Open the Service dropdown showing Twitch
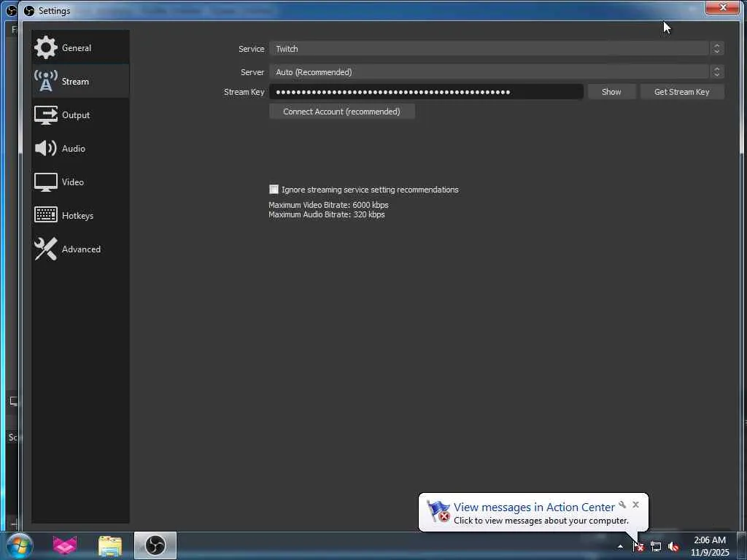 coord(496,49)
